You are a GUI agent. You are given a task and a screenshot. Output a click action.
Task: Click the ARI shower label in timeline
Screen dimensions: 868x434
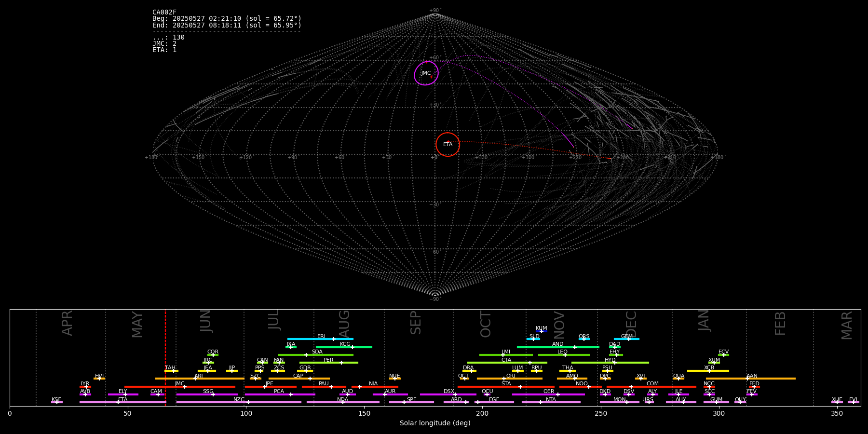(199, 376)
